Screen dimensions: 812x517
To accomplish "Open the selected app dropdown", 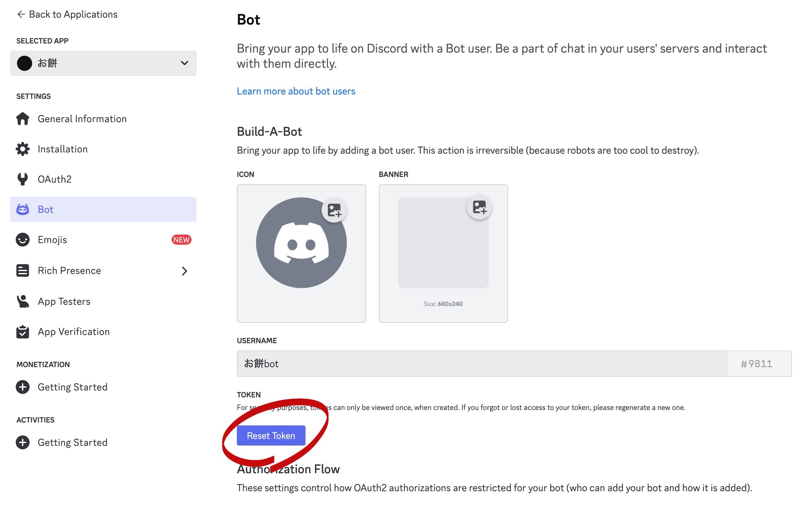I will click(103, 63).
